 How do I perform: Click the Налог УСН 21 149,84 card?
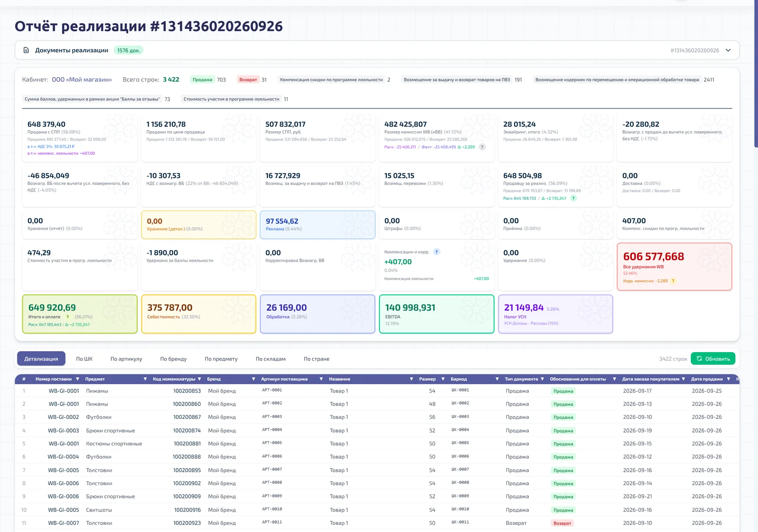click(x=555, y=314)
